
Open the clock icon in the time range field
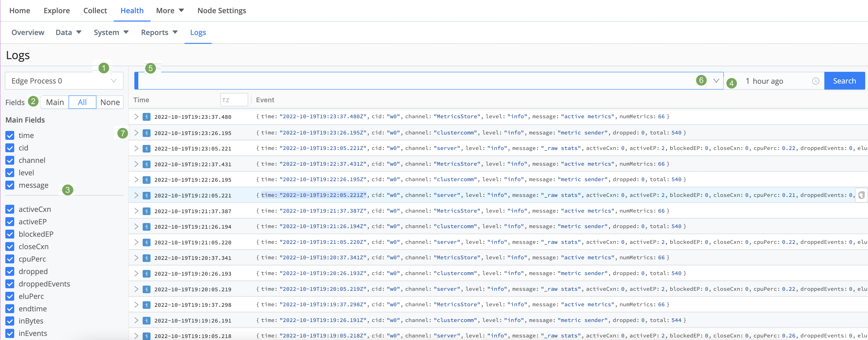coord(815,81)
